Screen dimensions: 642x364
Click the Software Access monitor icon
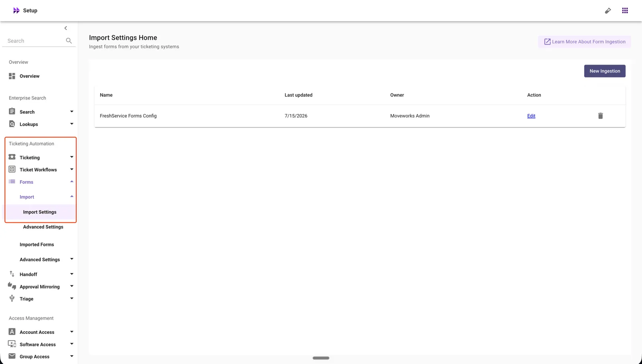point(12,344)
